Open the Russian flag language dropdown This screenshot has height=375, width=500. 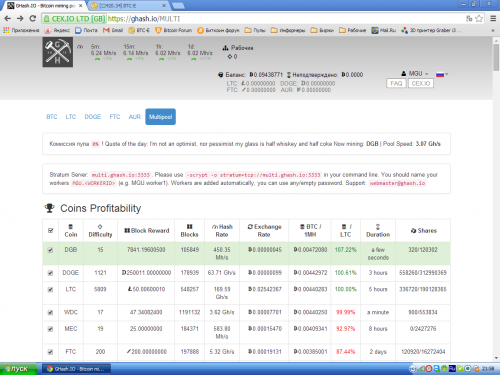(442, 74)
